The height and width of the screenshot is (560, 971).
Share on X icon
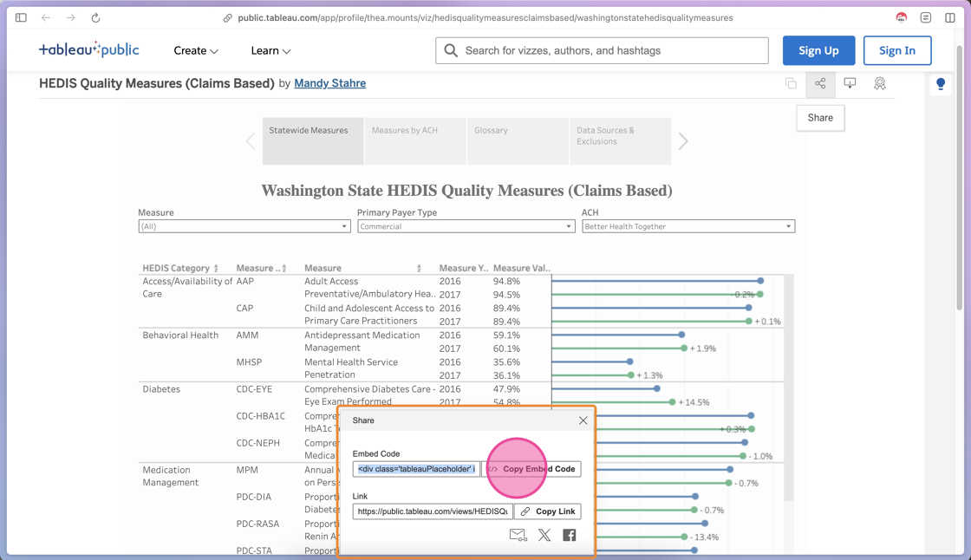(544, 535)
